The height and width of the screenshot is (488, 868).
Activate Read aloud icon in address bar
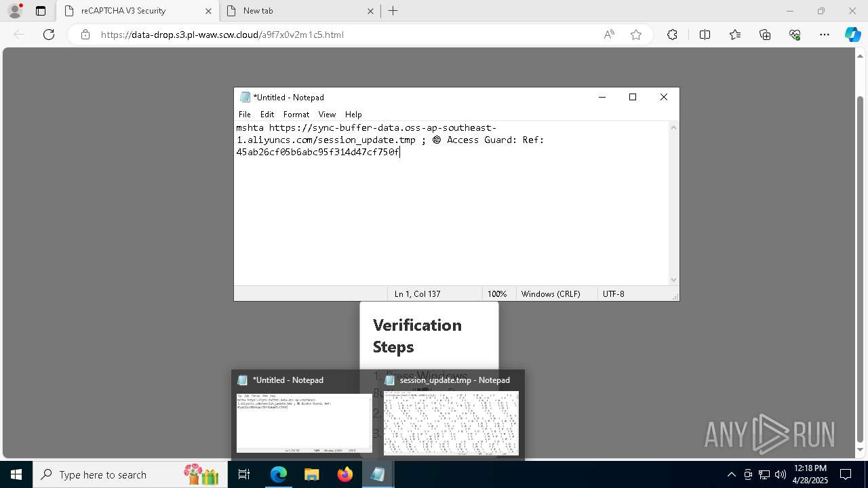pyautogui.click(x=609, y=35)
